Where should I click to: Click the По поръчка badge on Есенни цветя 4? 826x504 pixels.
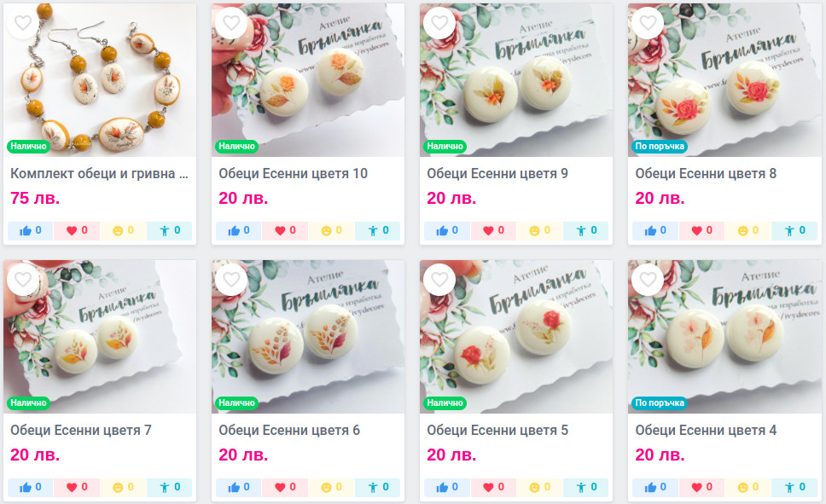point(659,403)
